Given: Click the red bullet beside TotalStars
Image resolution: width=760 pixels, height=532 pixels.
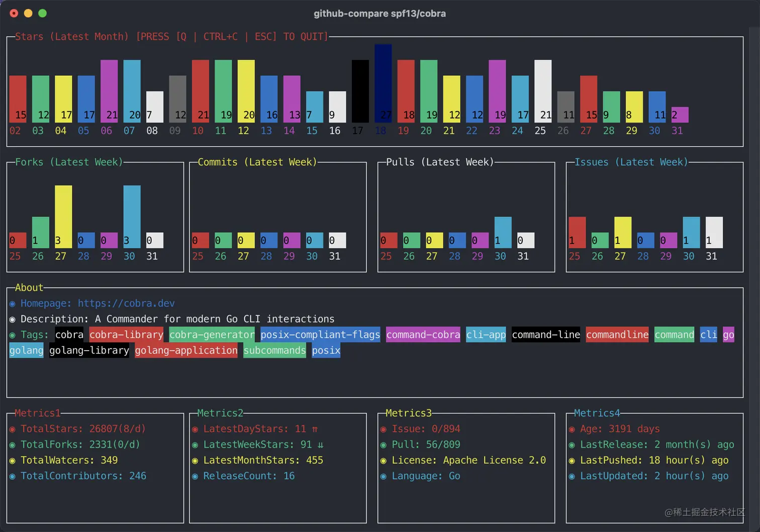Looking at the screenshot, I should tap(13, 430).
